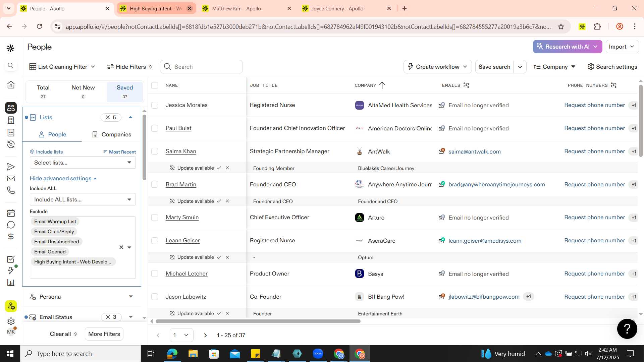Open List Cleaning Filter dropdown

point(62,67)
